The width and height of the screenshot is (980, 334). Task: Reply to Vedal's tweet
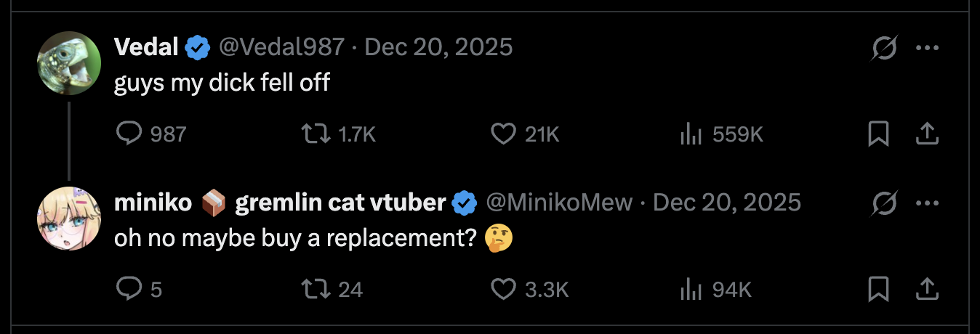[128, 134]
